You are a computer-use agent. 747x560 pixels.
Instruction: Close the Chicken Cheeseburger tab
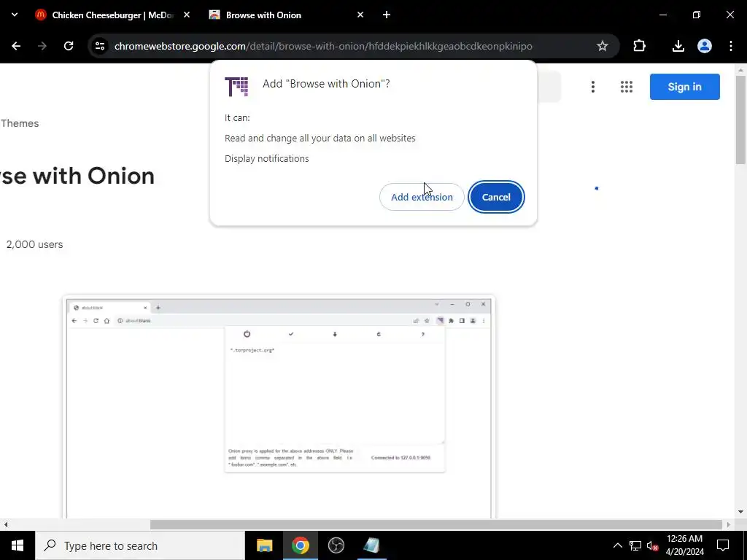tap(187, 15)
